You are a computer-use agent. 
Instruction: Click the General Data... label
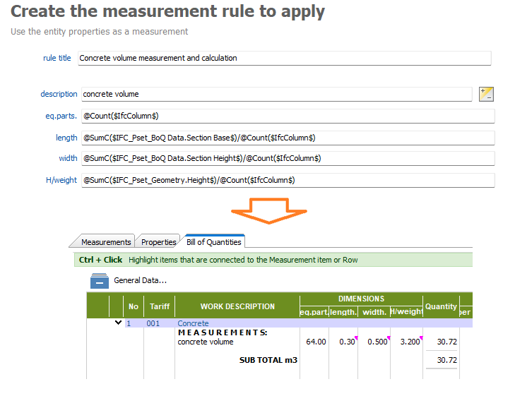(x=140, y=281)
